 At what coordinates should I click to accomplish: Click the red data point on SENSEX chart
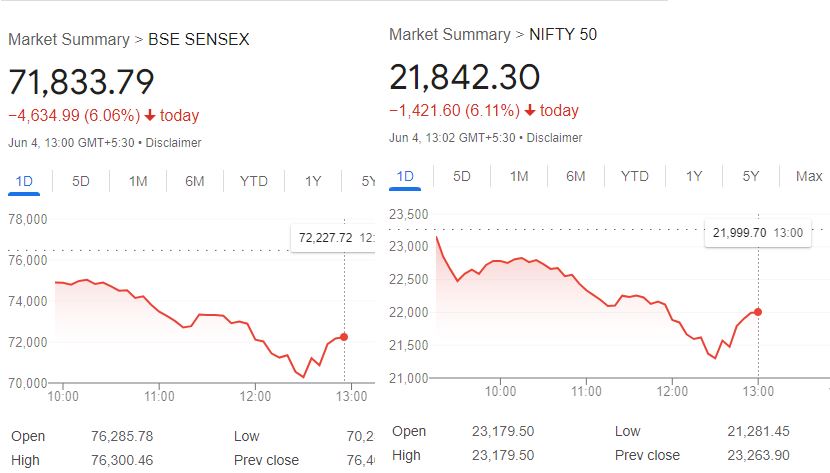[344, 337]
